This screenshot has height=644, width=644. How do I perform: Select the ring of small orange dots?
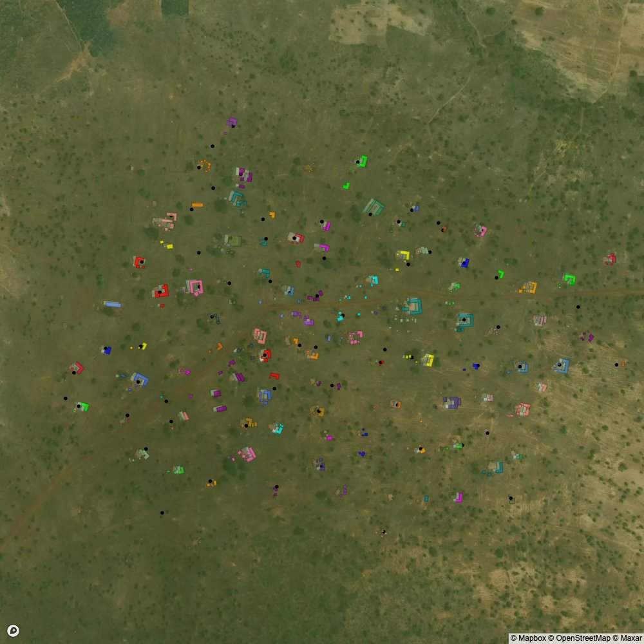pos(205,166)
